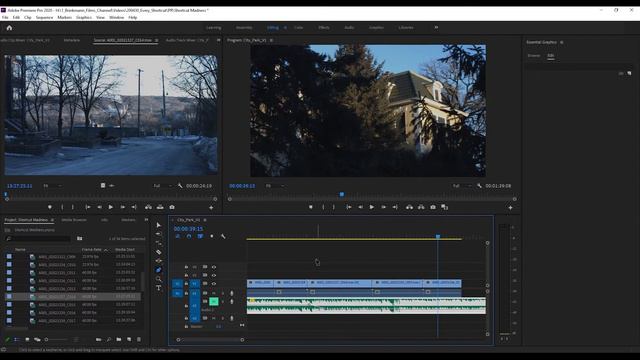Export frame from Program monitor camera icon
This screenshot has width=640, height=360.
click(x=433, y=207)
